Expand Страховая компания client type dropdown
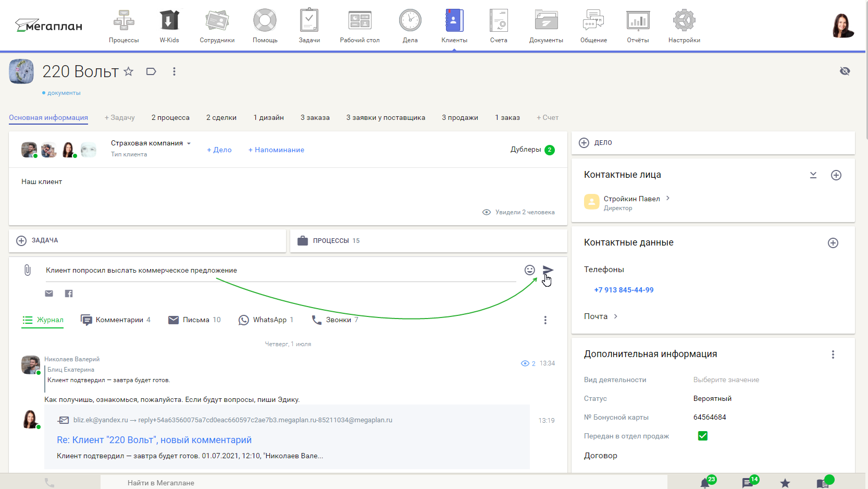 tap(151, 143)
